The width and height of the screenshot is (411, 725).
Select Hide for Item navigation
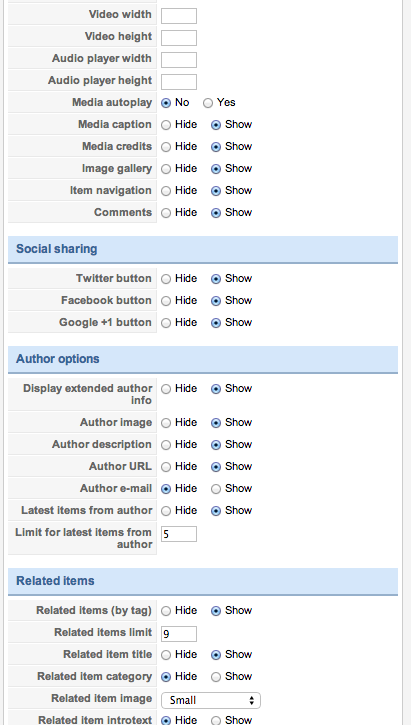coord(166,191)
